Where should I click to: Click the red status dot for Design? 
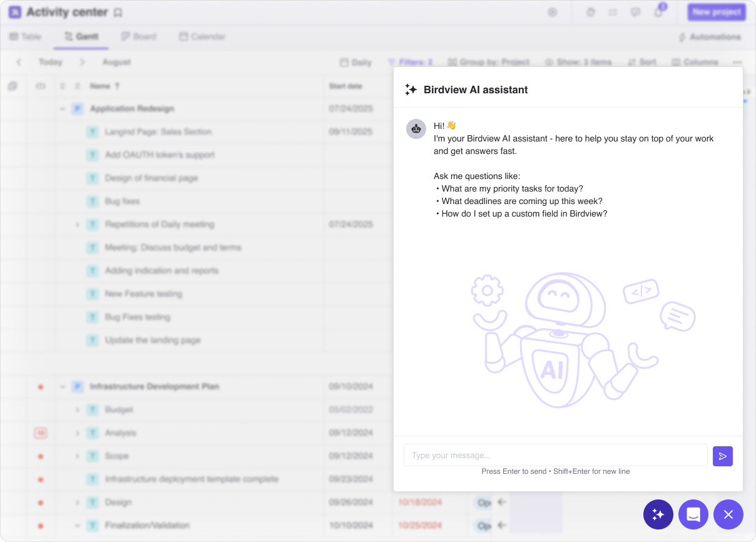tap(41, 503)
